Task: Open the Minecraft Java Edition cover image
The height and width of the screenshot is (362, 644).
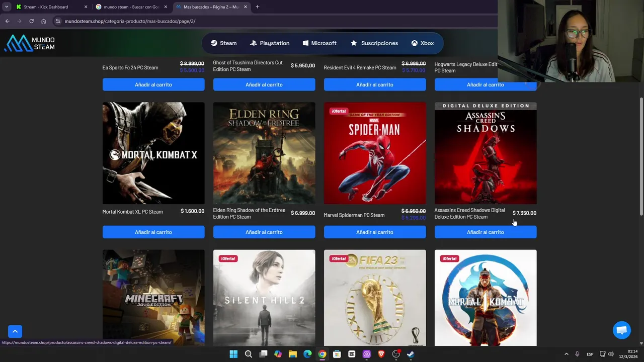Action: [153, 298]
